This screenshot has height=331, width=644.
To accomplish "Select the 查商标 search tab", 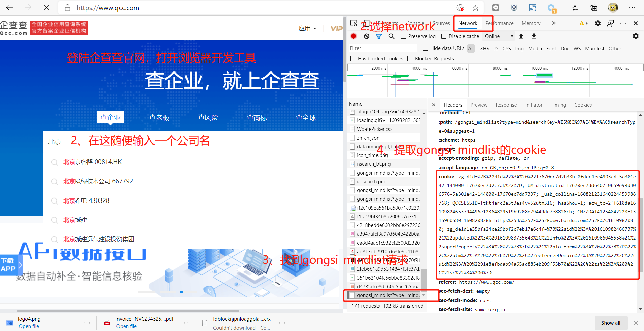I will pyautogui.click(x=257, y=117).
